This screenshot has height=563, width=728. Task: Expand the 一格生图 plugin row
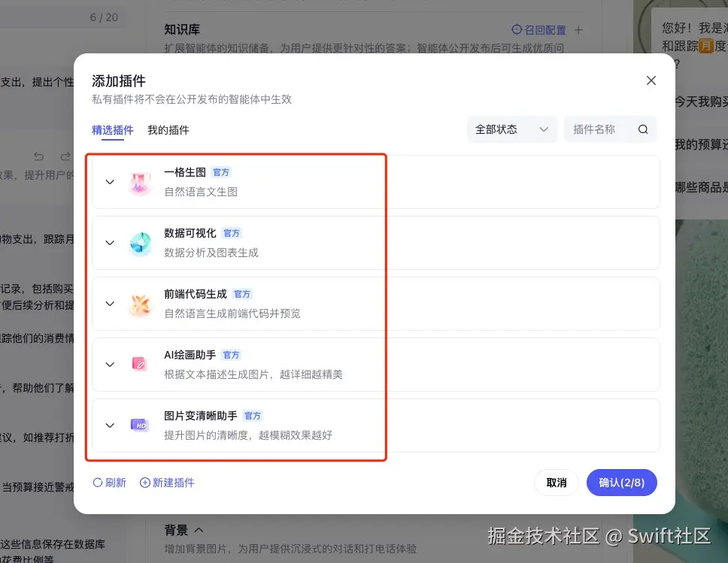(110, 182)
